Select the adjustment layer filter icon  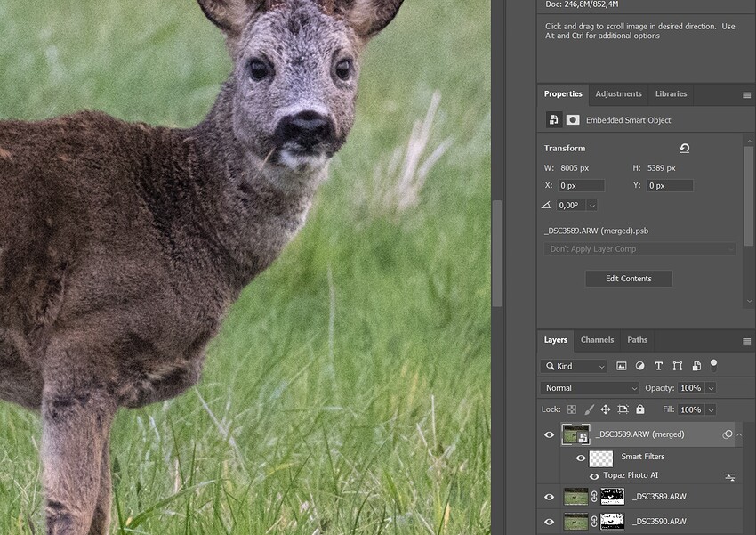pos(639,366)
